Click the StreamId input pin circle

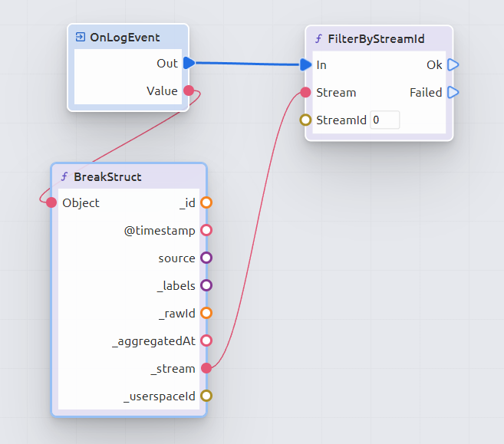coord(305,120)
